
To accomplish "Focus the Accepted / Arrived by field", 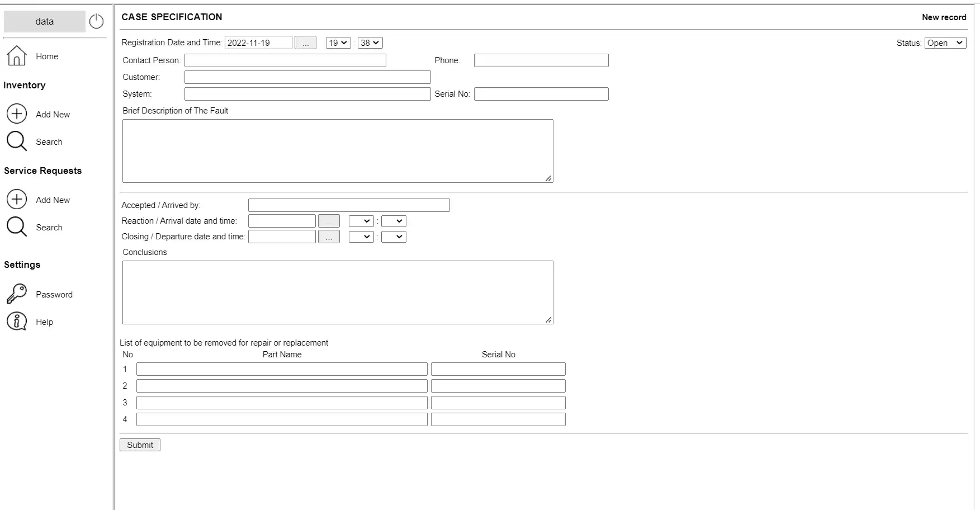I will click(x=349, y=205).
